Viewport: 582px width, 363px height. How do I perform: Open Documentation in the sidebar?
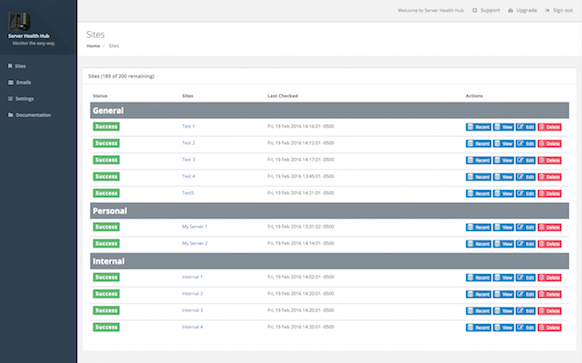click(x=30, y=115)
